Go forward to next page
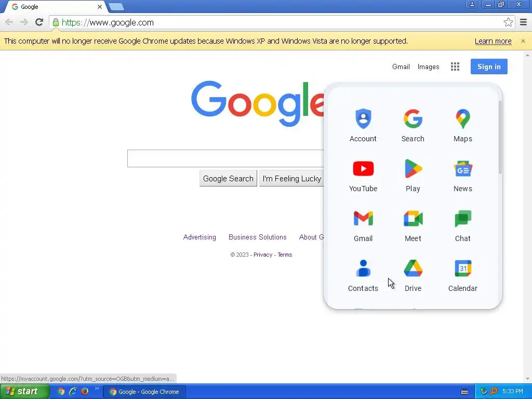Viewport: 532px width, 399px height. coord(24,22)
